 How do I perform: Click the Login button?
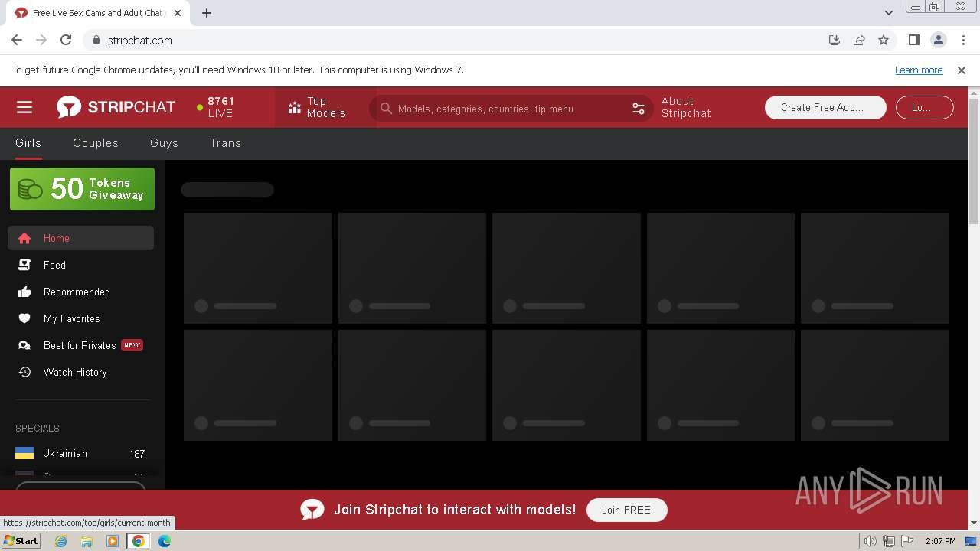(925, 108)
